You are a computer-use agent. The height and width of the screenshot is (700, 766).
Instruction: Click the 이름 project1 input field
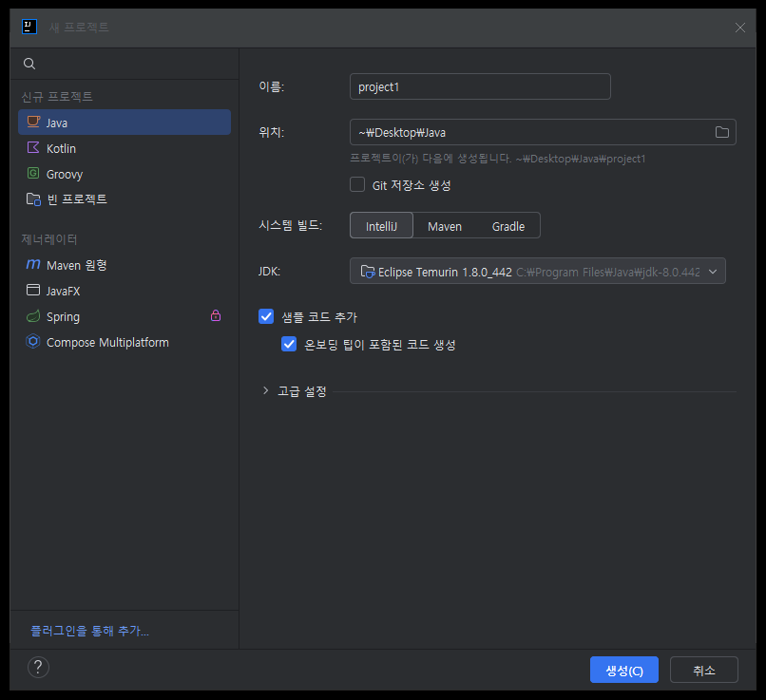click(480, 86)
